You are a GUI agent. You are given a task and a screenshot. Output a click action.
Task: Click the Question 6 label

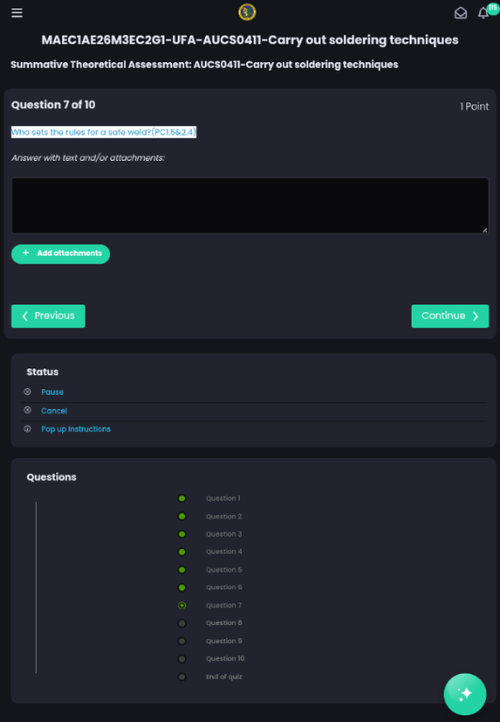pos(224,587)
